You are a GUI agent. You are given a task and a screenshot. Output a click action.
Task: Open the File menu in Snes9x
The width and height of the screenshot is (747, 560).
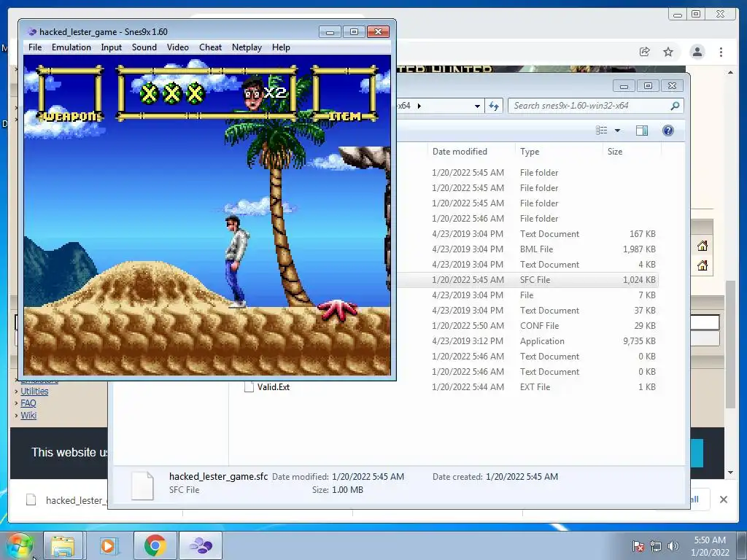coord(35,47)
